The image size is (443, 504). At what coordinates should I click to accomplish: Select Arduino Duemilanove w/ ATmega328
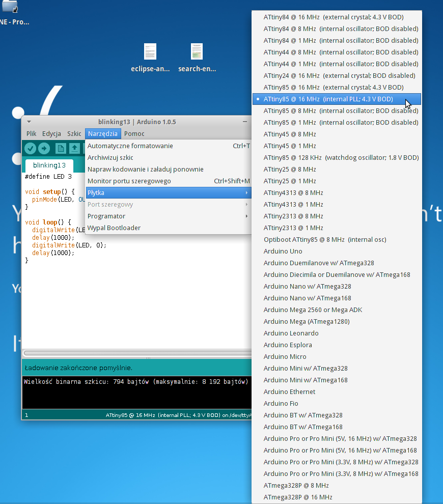[337, 263]
